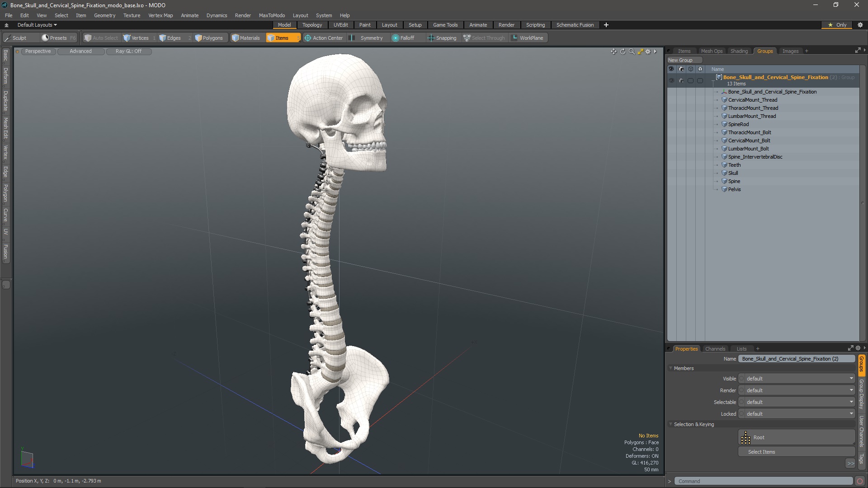Collapse the Selection & Keying section
The height and width of the screenshot is (488, 868).
point(671,424)
